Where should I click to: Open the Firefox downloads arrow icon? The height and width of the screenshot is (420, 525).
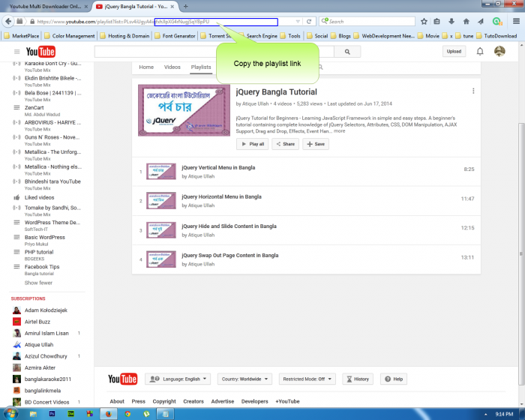(451, 22)
